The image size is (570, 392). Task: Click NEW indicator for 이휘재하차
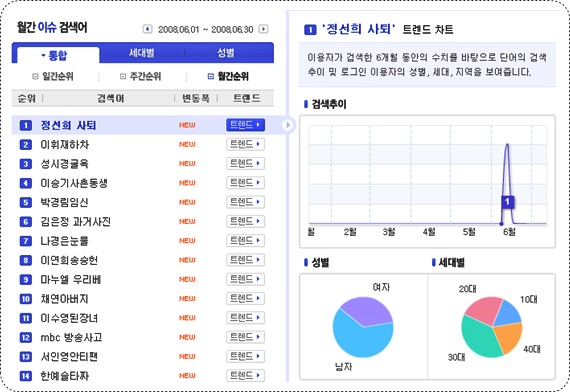[x=187, y=144]
